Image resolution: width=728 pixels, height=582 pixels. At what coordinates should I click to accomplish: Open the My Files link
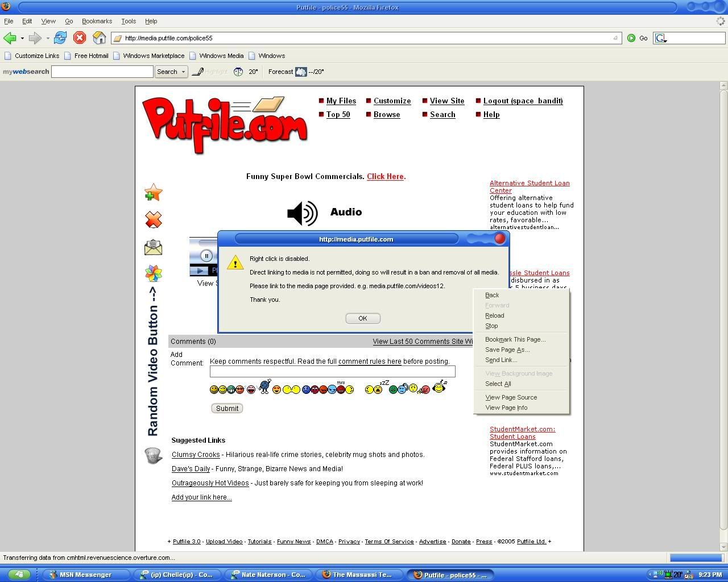click(341, 101)
